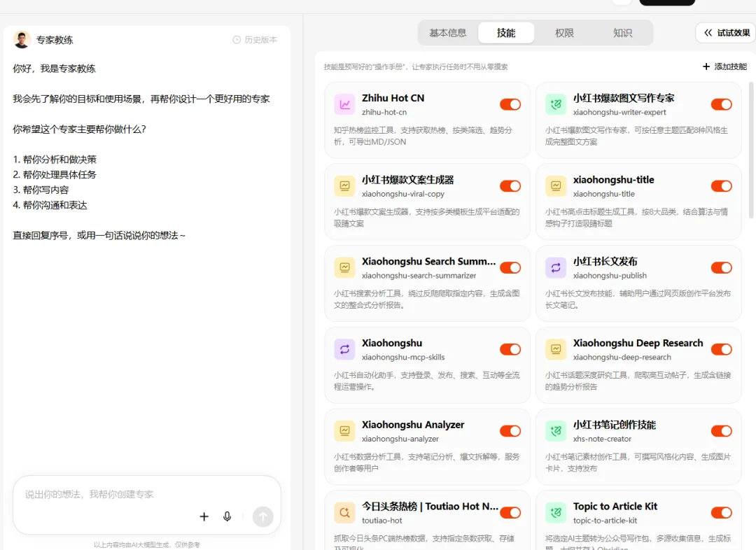Click the microphone voice input icon

(x=227, y=516)
